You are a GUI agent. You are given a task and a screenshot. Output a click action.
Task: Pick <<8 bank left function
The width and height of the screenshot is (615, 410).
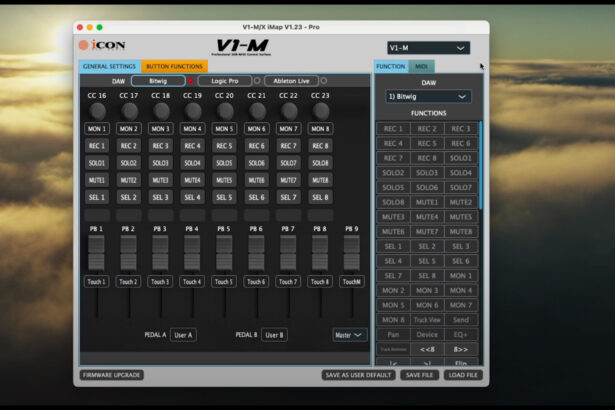click(x=427, y=349)
